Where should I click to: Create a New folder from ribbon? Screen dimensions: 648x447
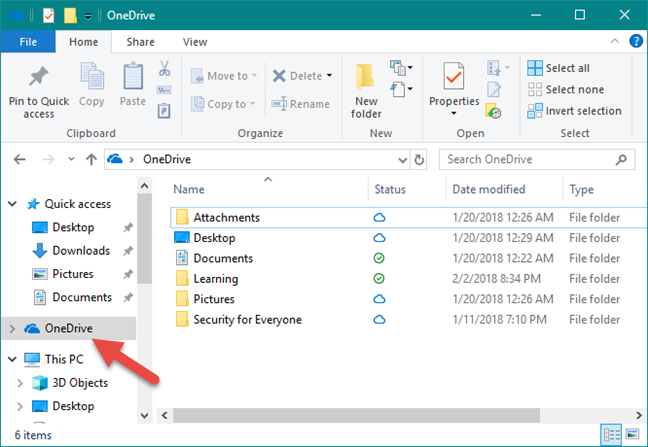(x=366, y=88)
